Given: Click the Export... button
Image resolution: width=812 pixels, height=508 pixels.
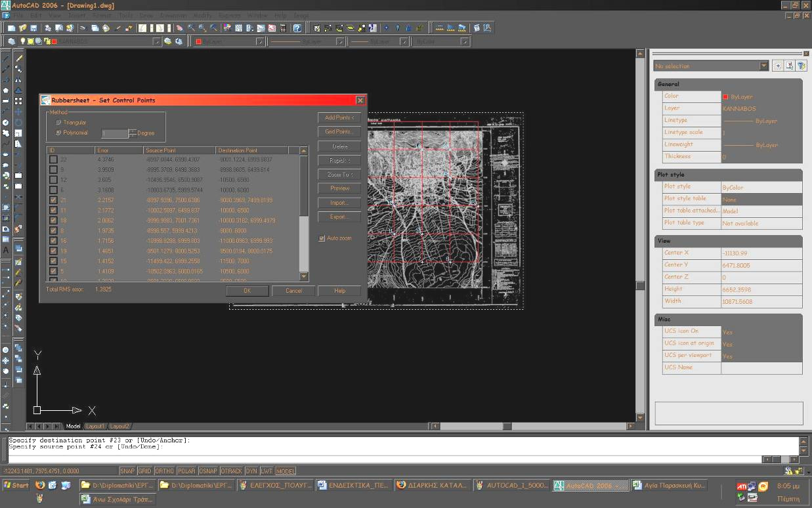Looking at the screenshot, I should click(x=340, y=217).
